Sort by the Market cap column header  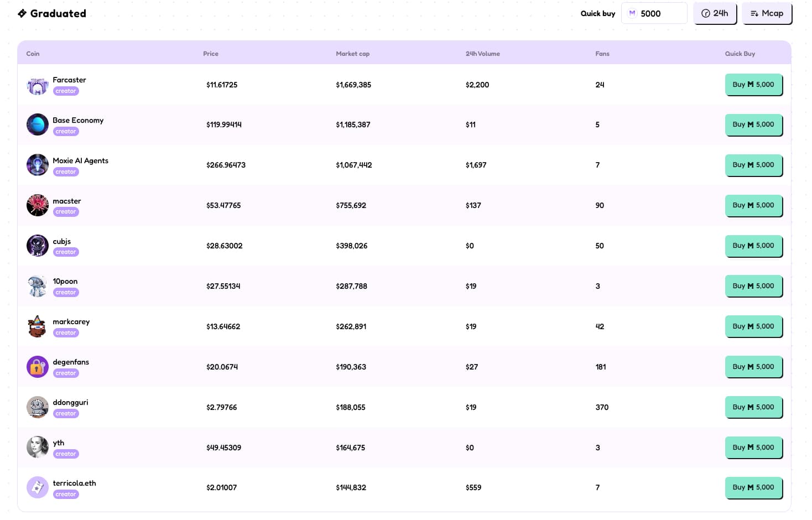[x=352, y=54]
